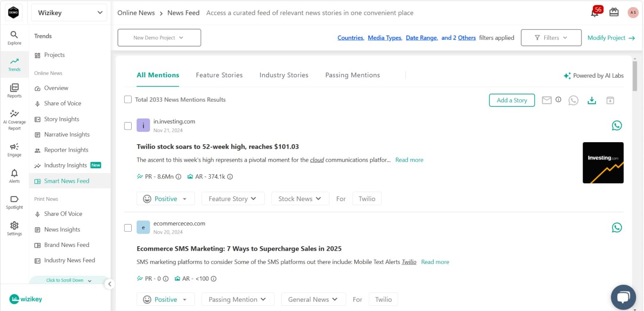Change sentiment on the Twilio stock story

point(165,199)
